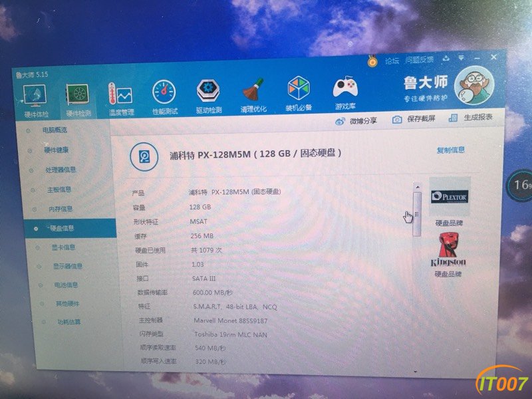532x399 pixels.
Task: Click 复制信息 to copy the disk info
Action: coord(451,150)
